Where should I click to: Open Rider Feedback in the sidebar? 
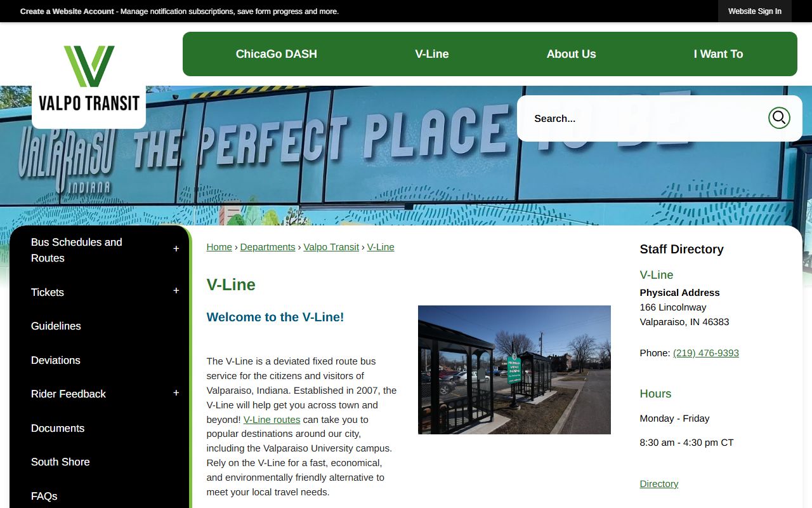click(x=69, y=394)
